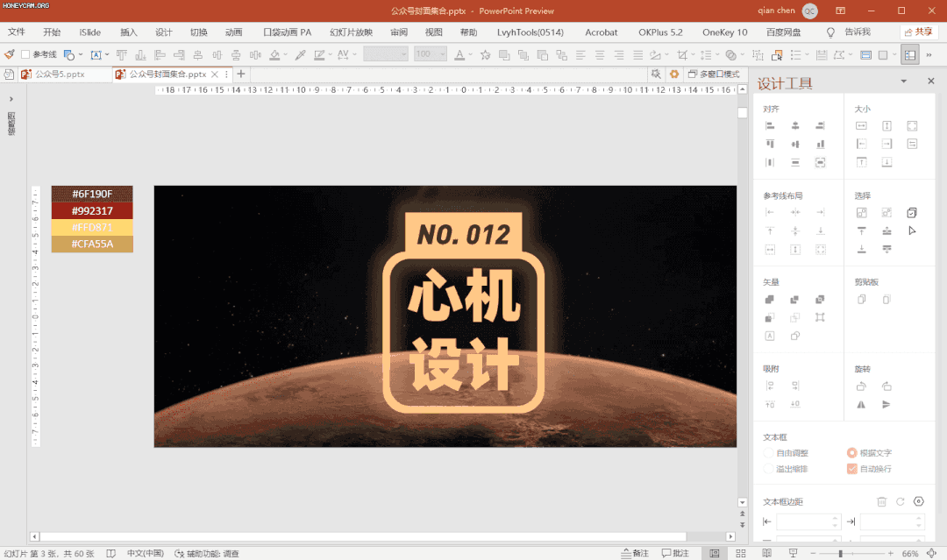947x560 pixels.
Task: Click the flip horizontal triangle icon under 旋转
Action: tap(861, 404)
